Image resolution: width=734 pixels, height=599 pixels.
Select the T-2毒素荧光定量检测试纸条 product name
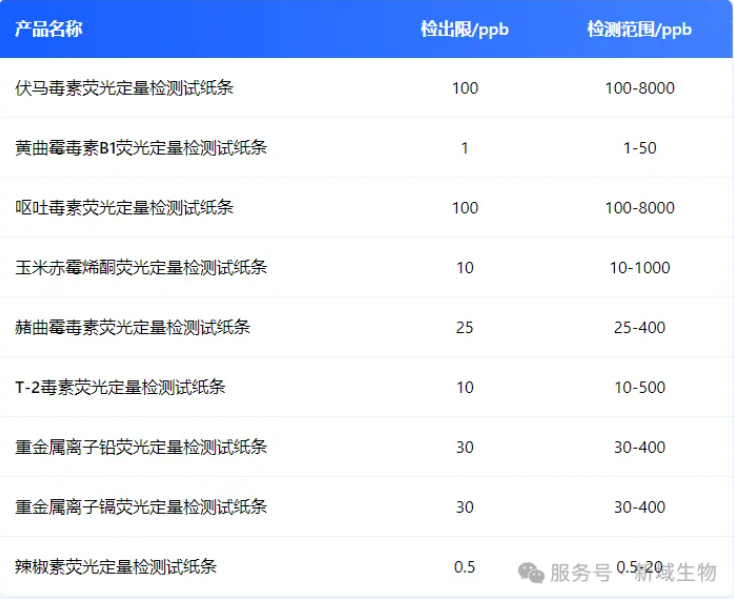click(x=120, y=387)
